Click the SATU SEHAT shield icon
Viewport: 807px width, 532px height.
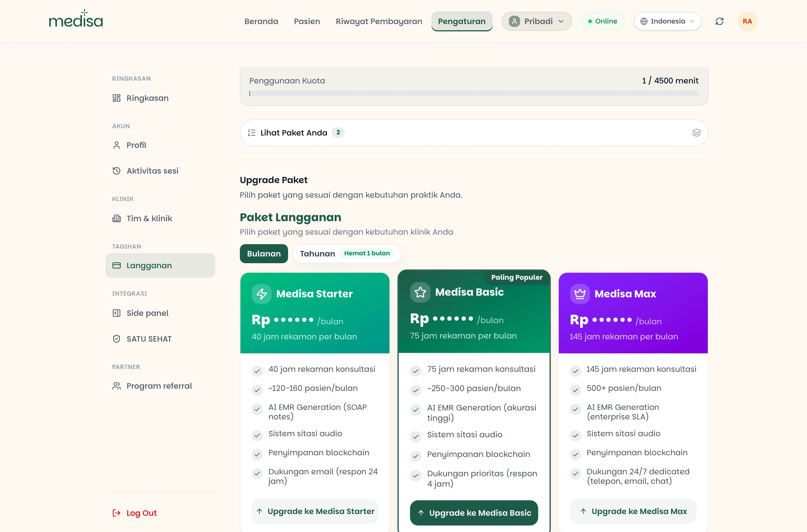[x=117, y=339]
